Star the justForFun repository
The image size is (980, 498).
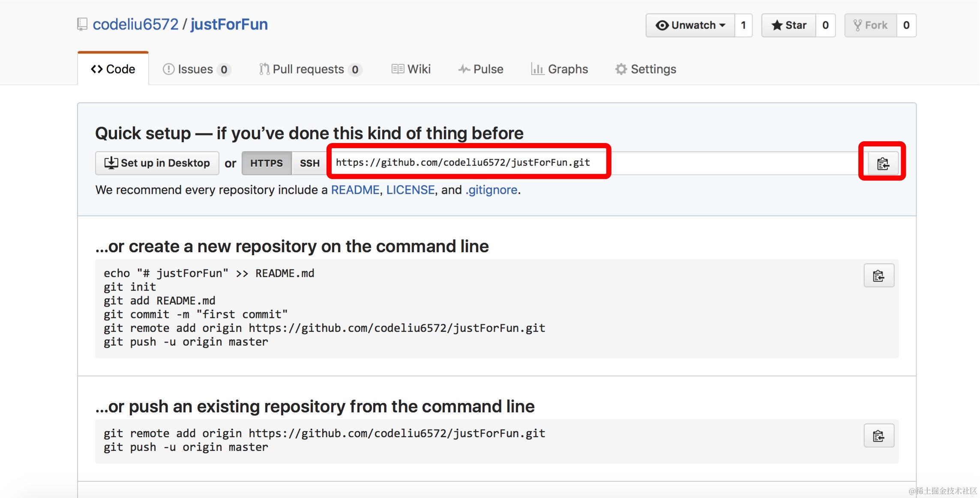coord(789,25)
